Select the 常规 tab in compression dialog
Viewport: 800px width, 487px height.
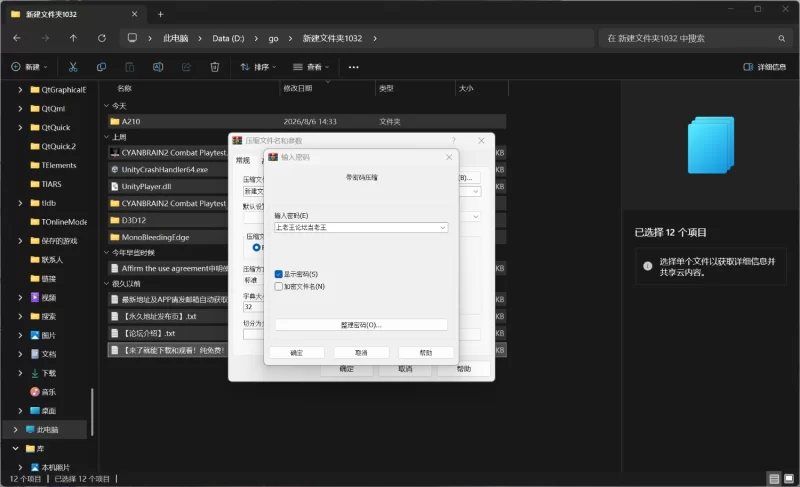click(x=243, y=161)
